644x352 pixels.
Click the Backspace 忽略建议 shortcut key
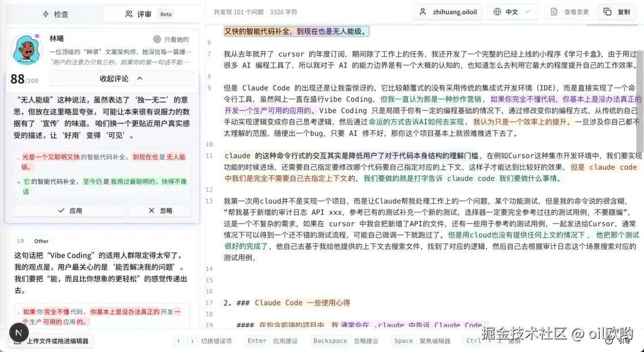(330, 341)
